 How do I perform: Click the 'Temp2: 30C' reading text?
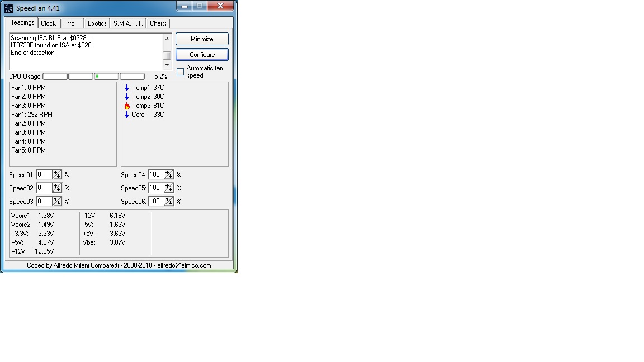pos(148,97)
